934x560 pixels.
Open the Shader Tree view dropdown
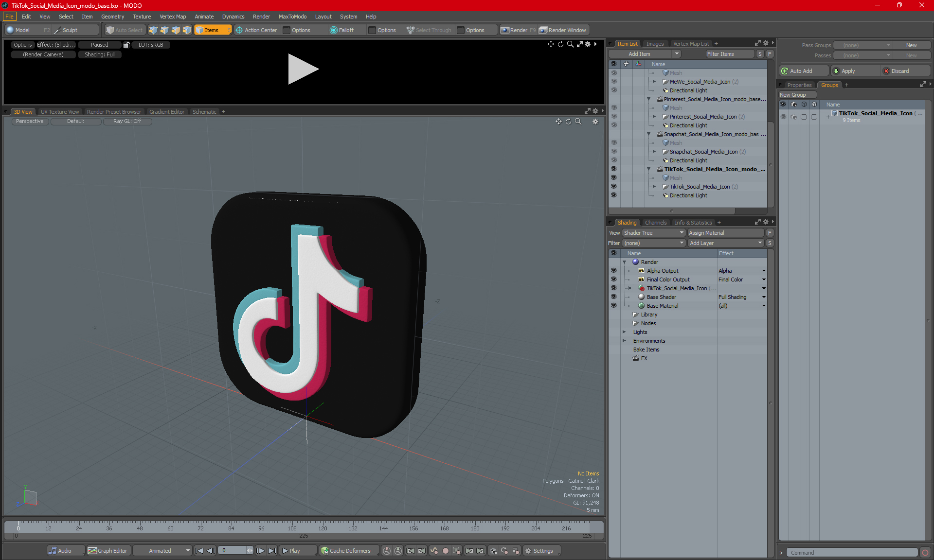pos(654,233)
